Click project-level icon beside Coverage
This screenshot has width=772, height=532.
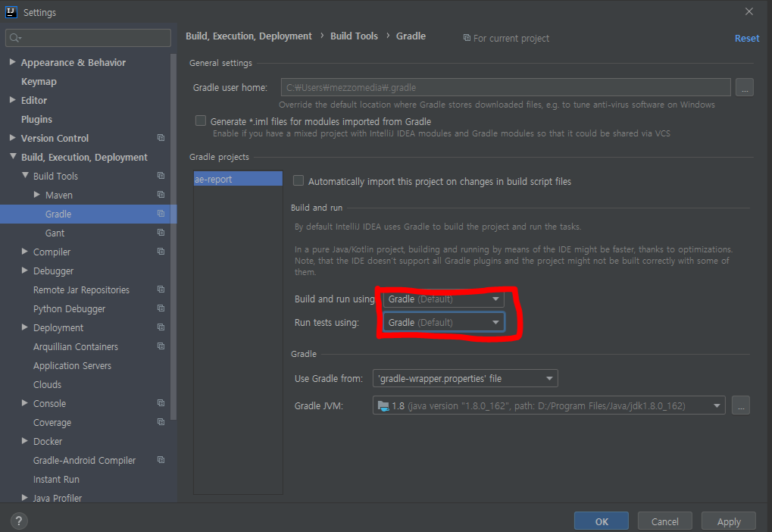[x=161, y=422]
